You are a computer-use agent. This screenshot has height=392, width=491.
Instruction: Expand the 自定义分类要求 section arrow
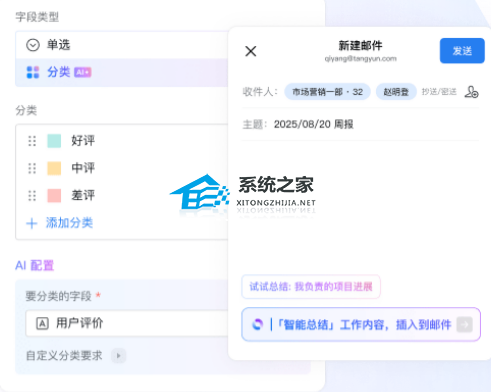coord(118,356)
